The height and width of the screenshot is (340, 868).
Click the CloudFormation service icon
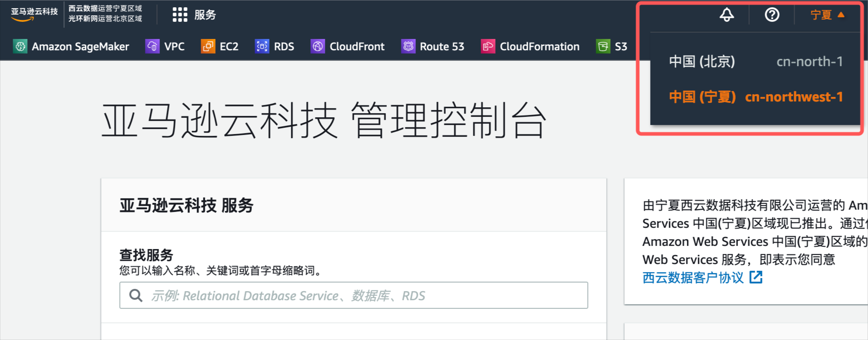pyautogui.click(x=488, y=46)
